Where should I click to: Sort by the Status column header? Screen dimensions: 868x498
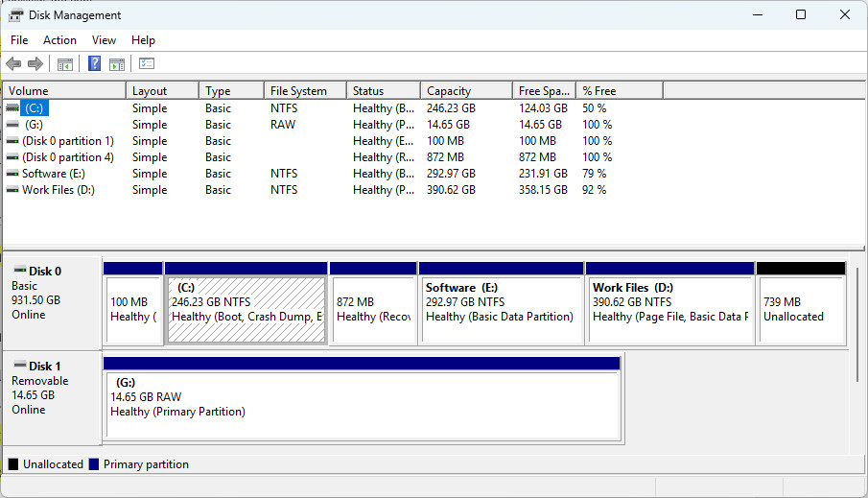pos(383,91)
